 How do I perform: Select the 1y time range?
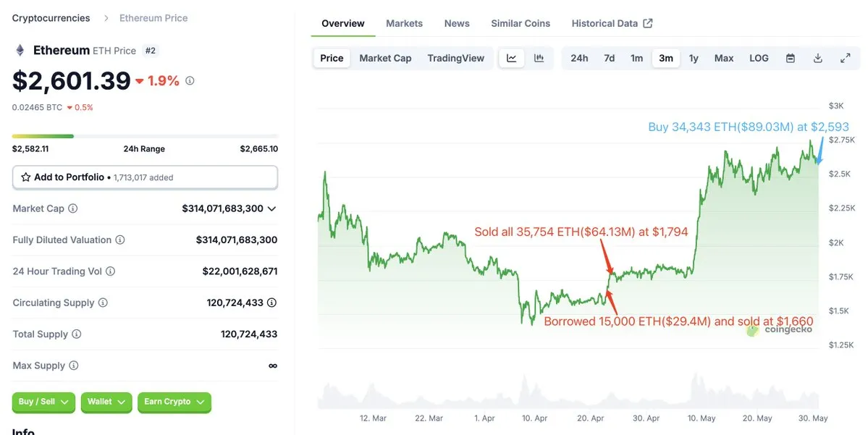(694, 58)
